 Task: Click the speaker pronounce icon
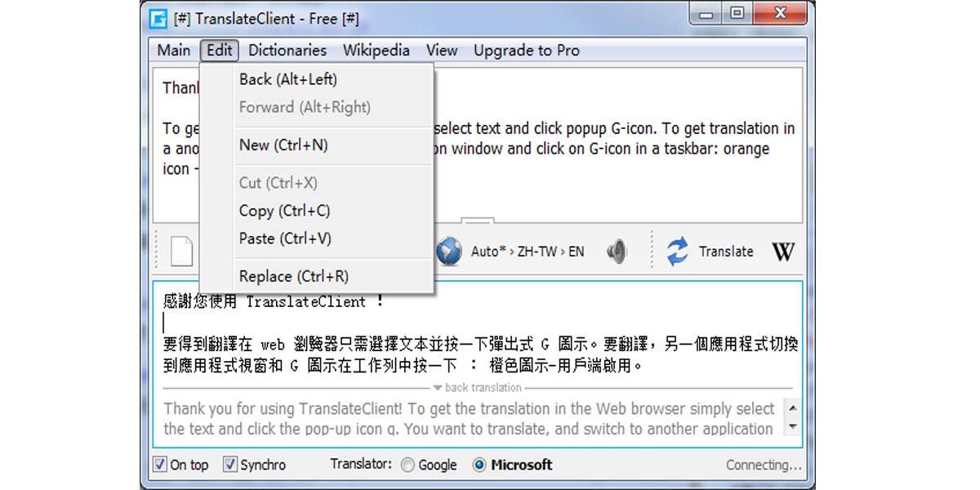point(617,252)
